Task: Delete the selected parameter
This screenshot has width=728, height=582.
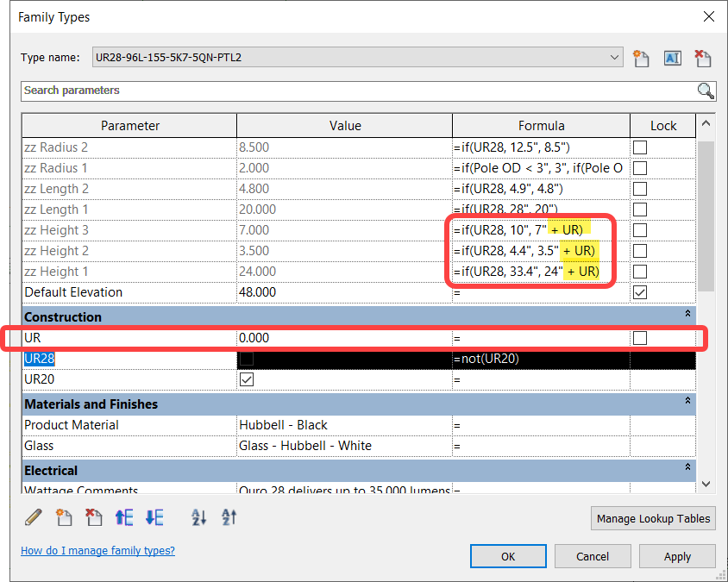Action: click(94, 516)
